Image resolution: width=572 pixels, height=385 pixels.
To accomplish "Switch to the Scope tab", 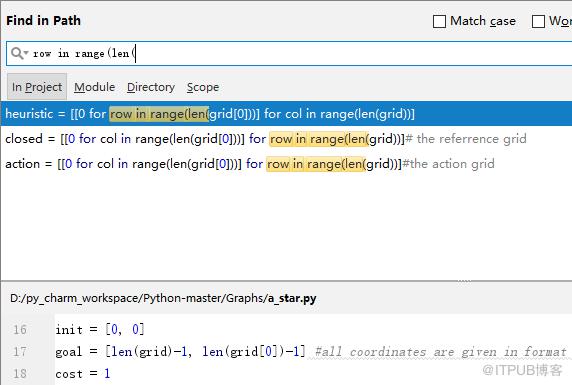I will [x=203, y=87].
